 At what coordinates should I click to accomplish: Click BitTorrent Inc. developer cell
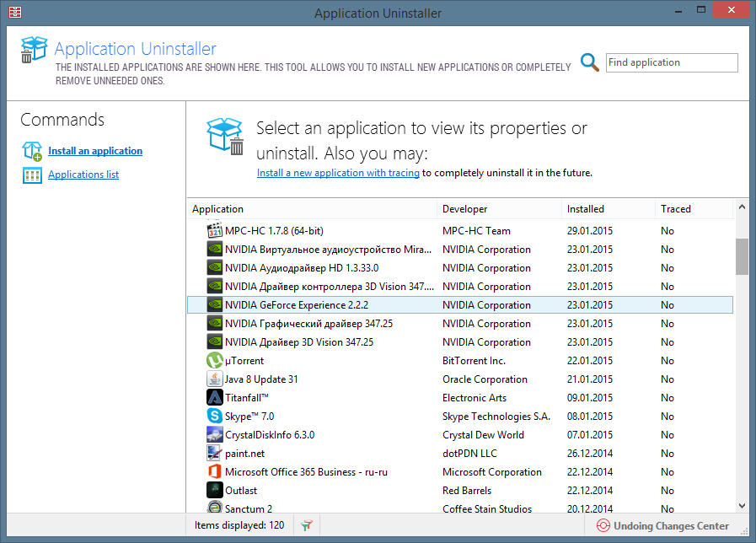[474, 361]
